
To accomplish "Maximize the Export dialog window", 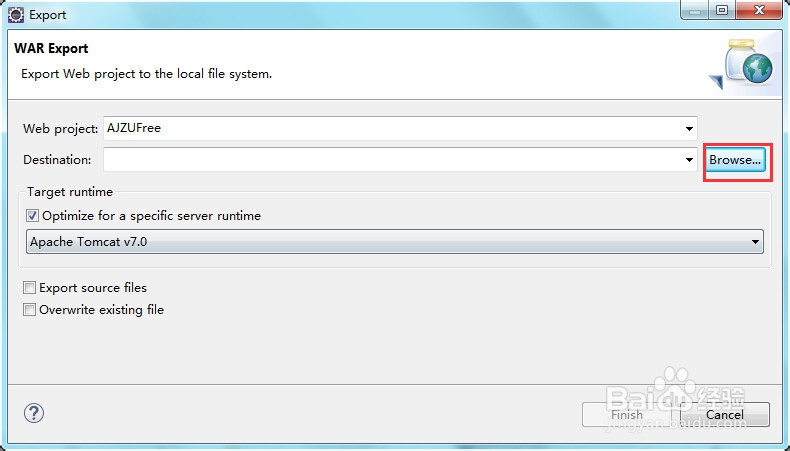I will 722,10.
